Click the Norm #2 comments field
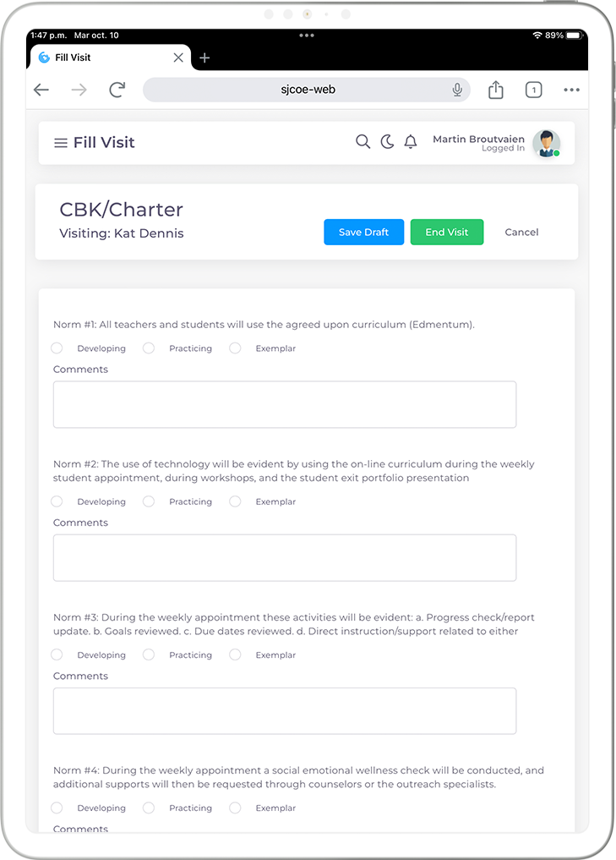Viewport: 616px width, 860px height. [285, 557]
